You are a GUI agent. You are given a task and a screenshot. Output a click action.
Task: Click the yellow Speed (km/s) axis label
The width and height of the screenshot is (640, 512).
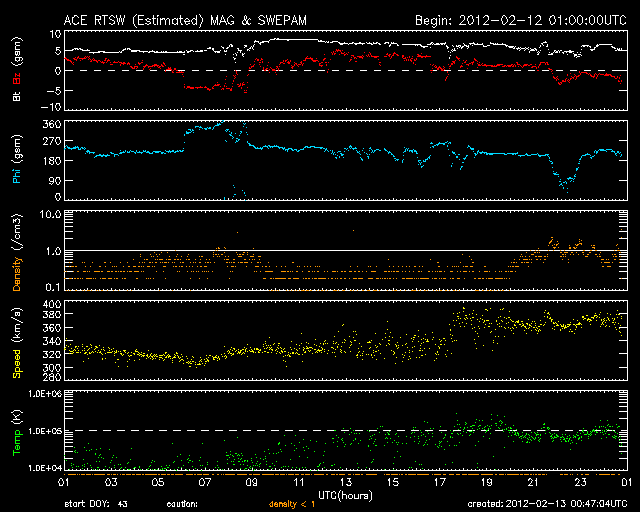(15, 343)
